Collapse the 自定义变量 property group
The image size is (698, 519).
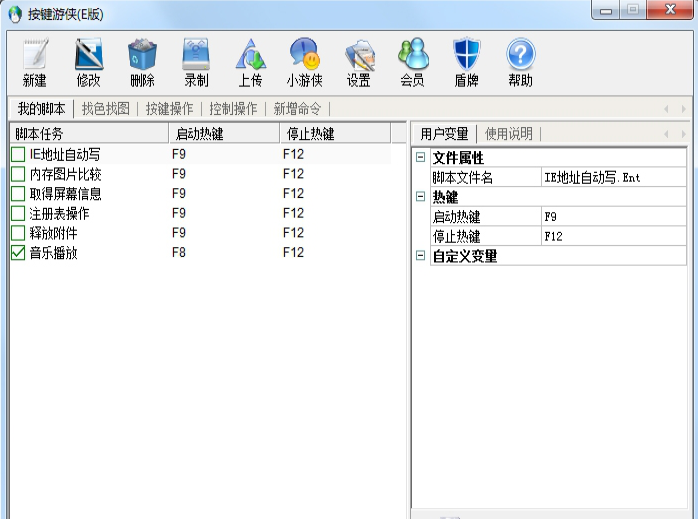coord(420,255)
